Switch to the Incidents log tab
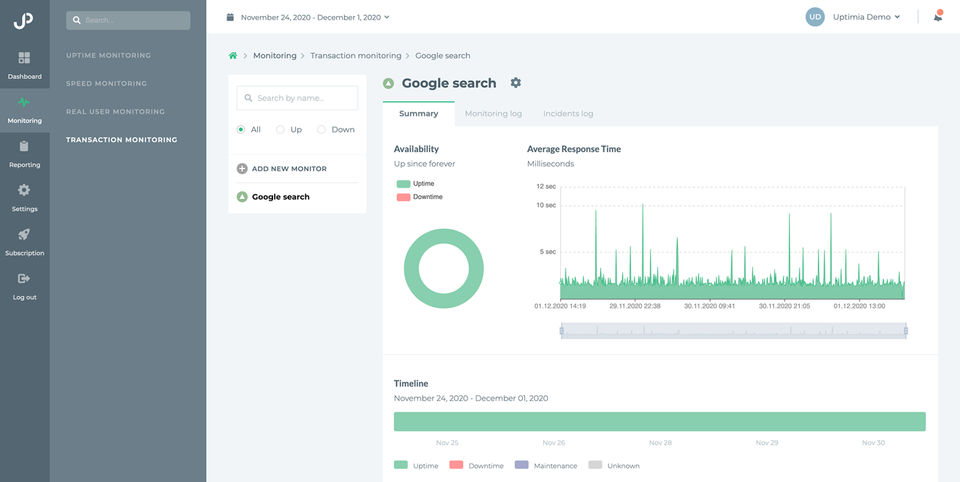The width and height of the screenshot is (960, 482). 568,114
